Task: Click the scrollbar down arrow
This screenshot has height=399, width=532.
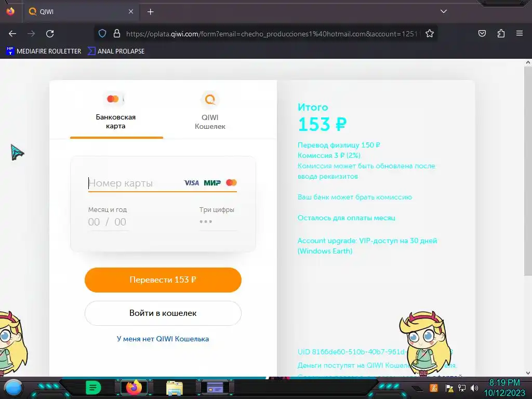Action: coord(528,373)
